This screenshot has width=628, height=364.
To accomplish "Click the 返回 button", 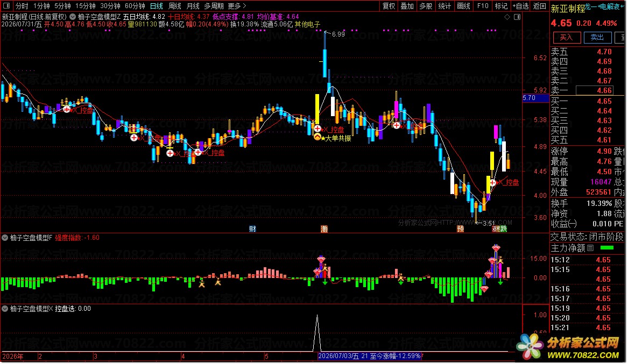I will point(540,6).
